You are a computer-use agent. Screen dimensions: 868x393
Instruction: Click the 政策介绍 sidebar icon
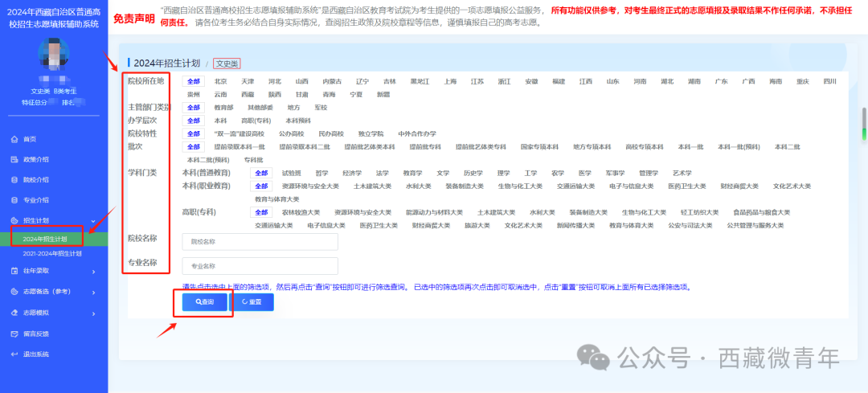click(14, 159)
